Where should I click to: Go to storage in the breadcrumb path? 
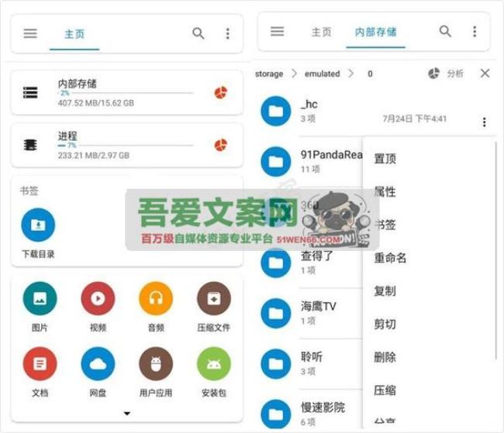[x=269, y=74]
